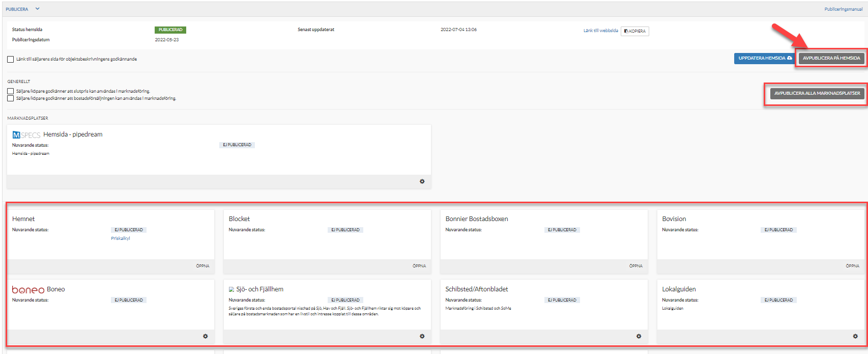Click the Boneo logo
The width and height of the screenshot is (868, 354).
28,289
